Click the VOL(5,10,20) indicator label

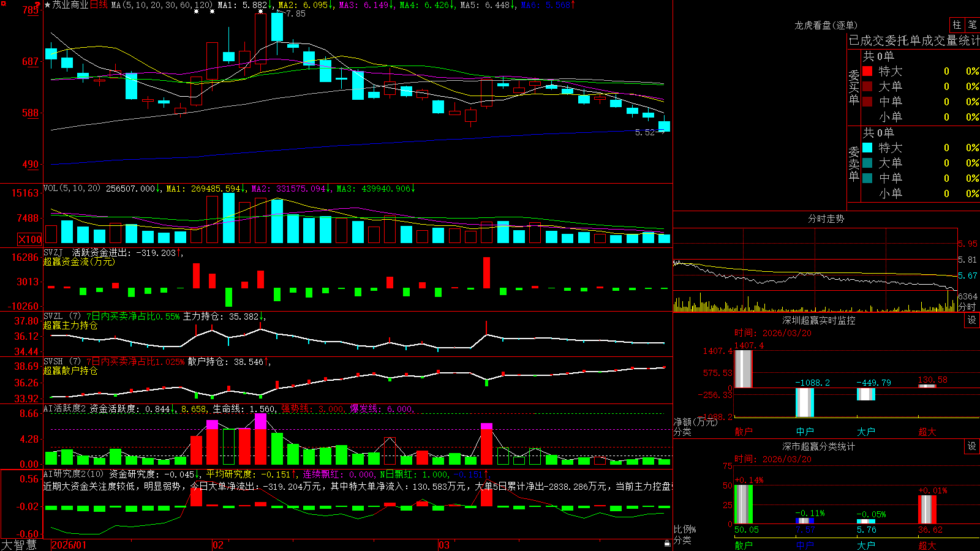(72, 189)
